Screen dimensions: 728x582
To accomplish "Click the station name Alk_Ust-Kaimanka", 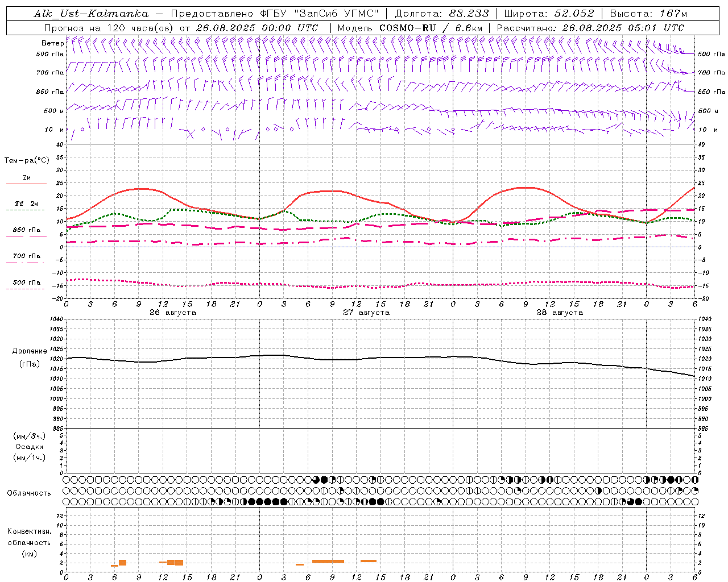I will click(91, 14).
